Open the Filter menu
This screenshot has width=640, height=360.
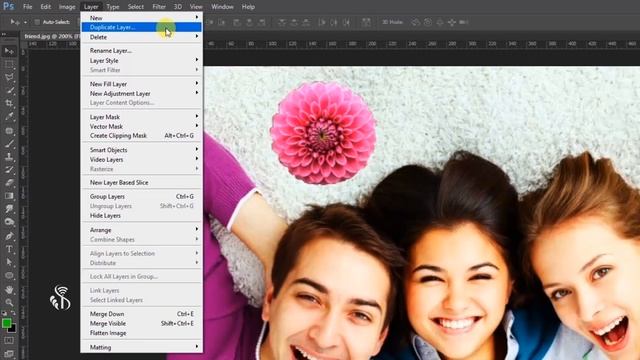[x=159, y=7]
